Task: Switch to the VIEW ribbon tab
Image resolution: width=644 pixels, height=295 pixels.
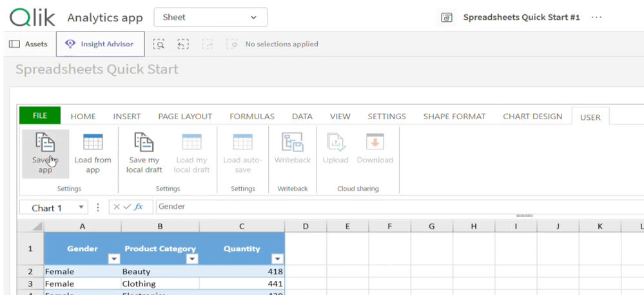Action: coord(340,117)
